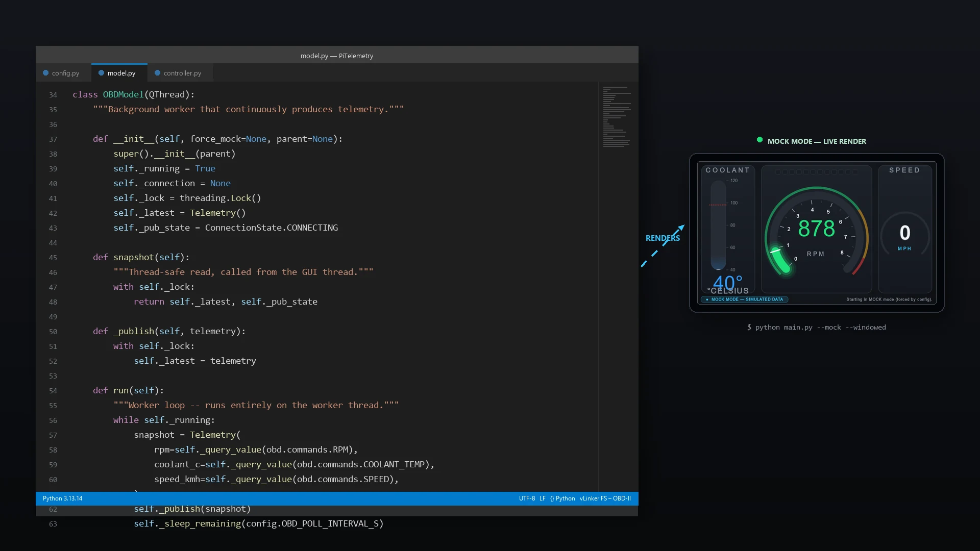Select the model.py tab

tap(119, 73)
